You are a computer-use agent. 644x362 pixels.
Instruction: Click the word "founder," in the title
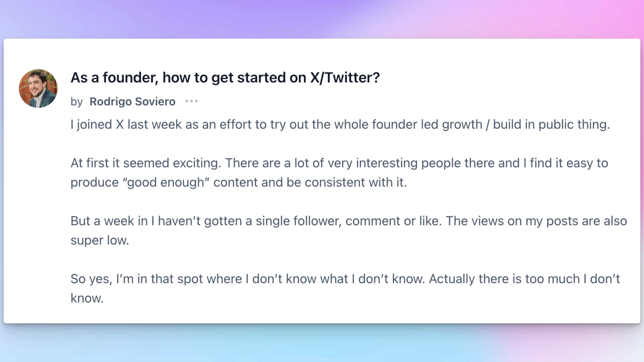pyautogui.click(x=130, y=77)
